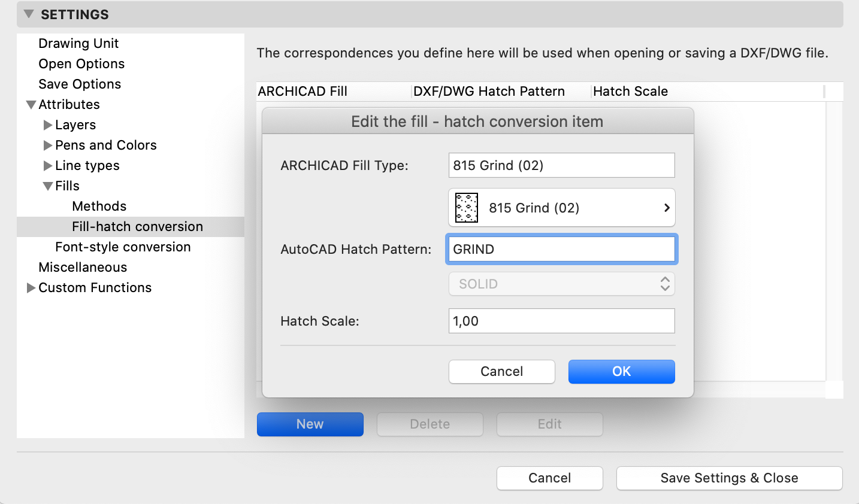Select Line types label in tree
The image size is (859, 504).
[87, 165]
